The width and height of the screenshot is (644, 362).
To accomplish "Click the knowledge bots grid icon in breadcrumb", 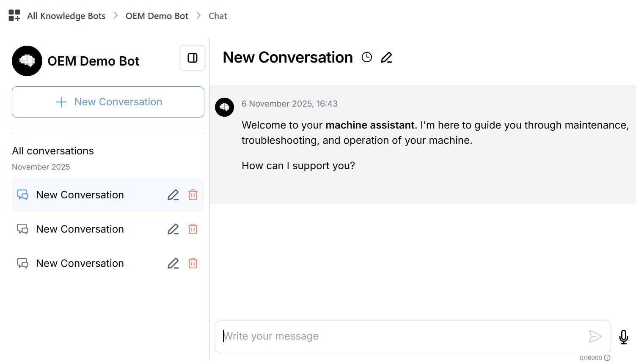I will (x=14, y=15).
